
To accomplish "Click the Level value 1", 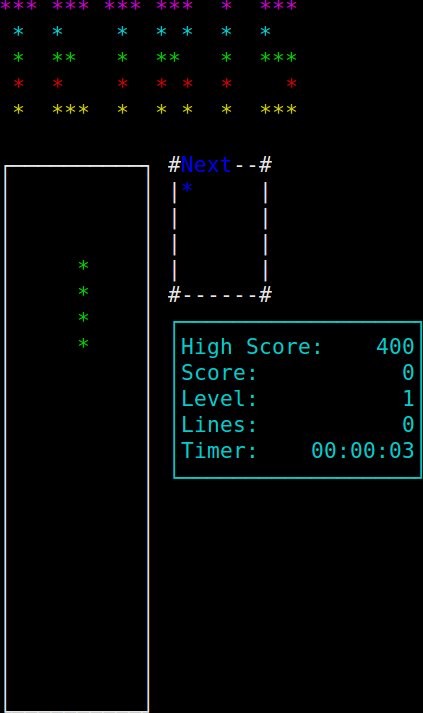I will click(408, 399).
